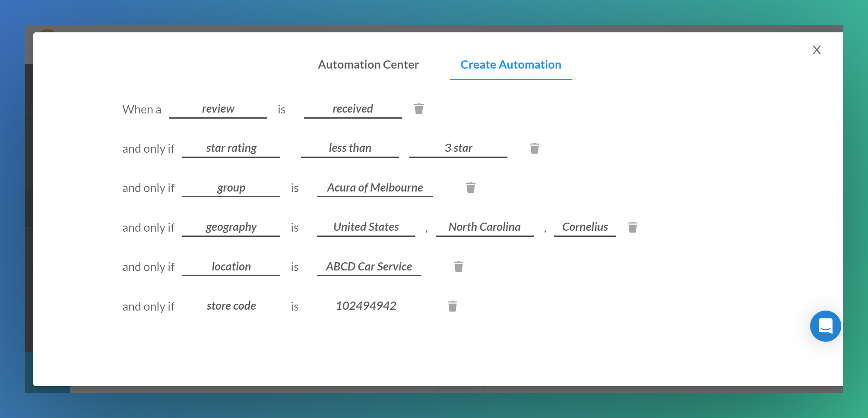Viewport: 868px width, 418px height.
Task: Click the 'When a' label text
Action: point(142,110)
